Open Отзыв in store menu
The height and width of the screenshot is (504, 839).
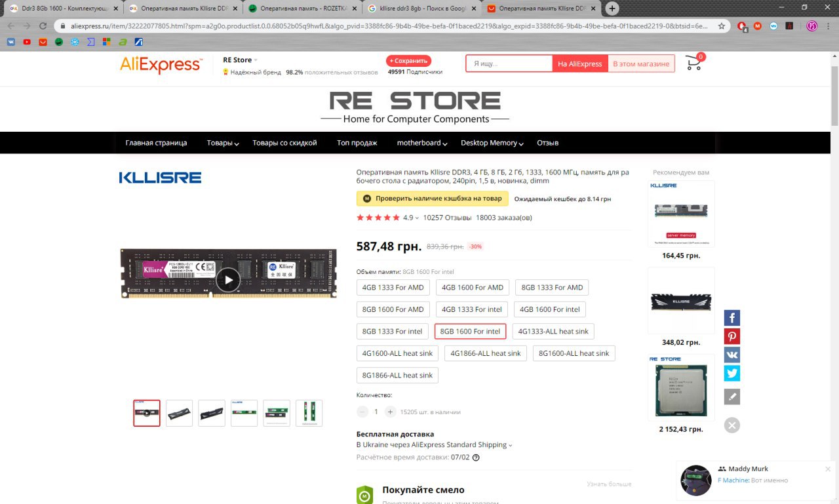click(548, 143)
